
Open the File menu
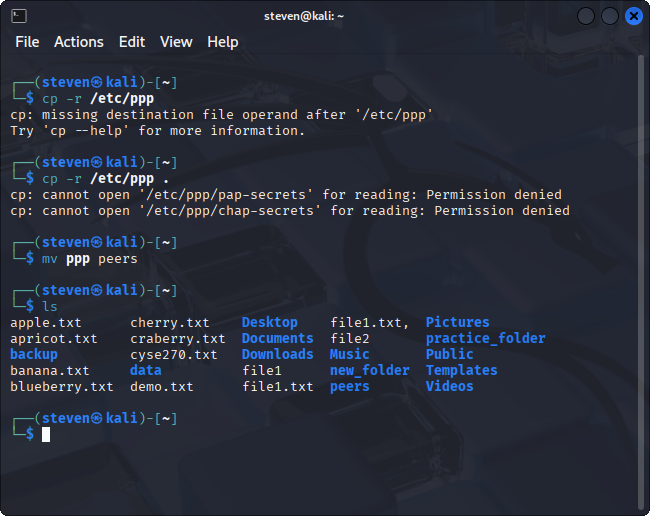27,42
